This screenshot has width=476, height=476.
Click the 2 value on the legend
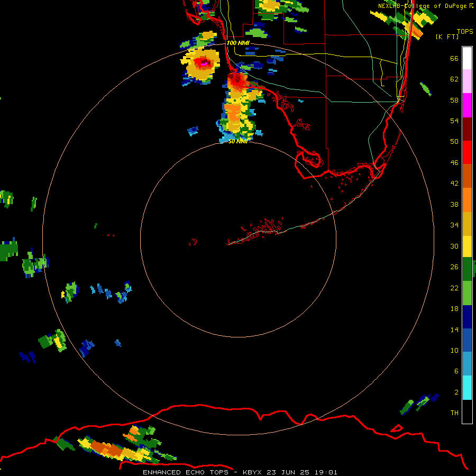(x=456, y=392)
